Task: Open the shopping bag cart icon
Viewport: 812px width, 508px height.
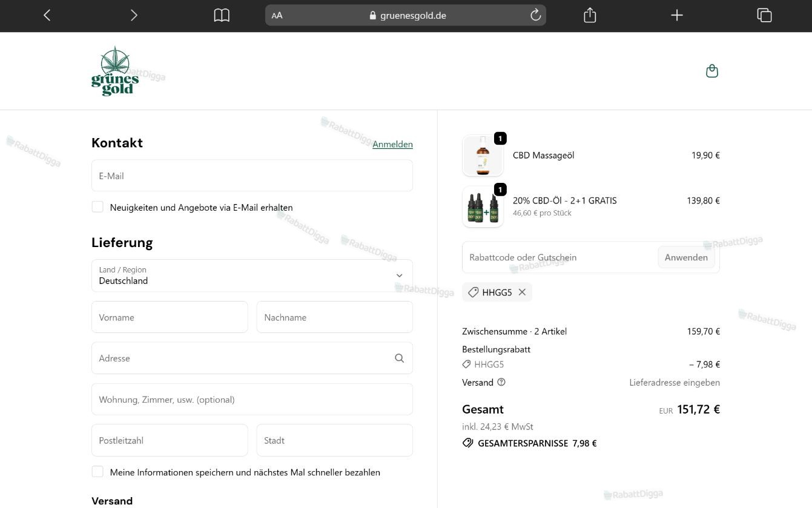Action: click(x=712, y=71)
